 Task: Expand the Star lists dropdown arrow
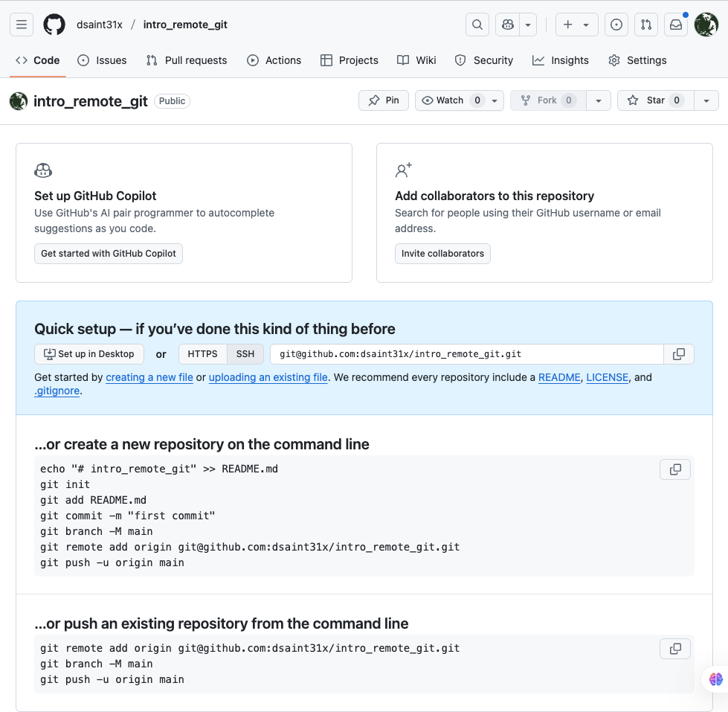pos(706,100)
